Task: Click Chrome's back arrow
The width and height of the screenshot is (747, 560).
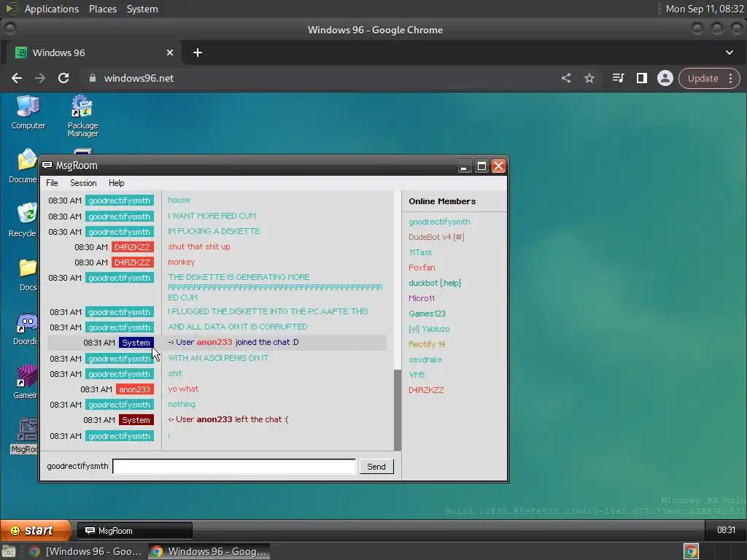Action: tap(17, 78)
